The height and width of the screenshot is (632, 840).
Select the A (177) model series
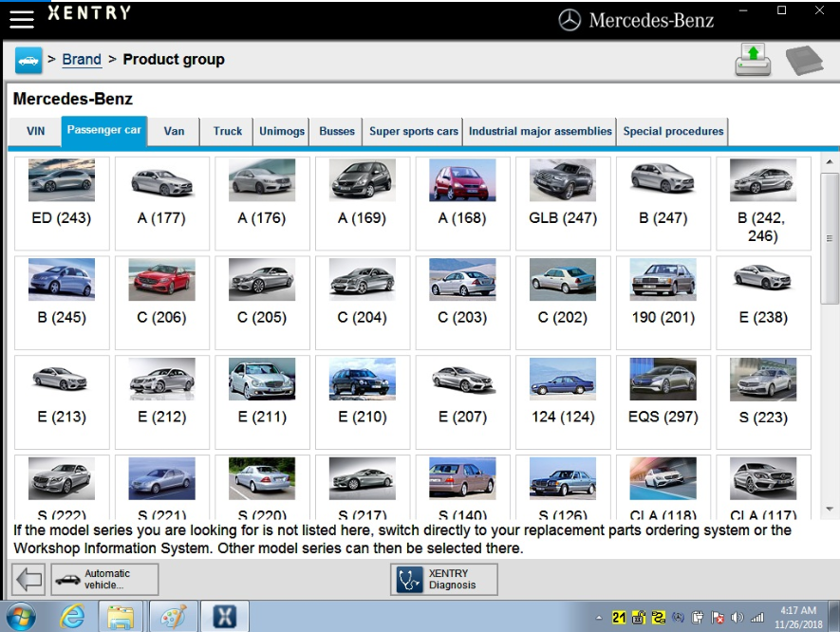(161, 203)
